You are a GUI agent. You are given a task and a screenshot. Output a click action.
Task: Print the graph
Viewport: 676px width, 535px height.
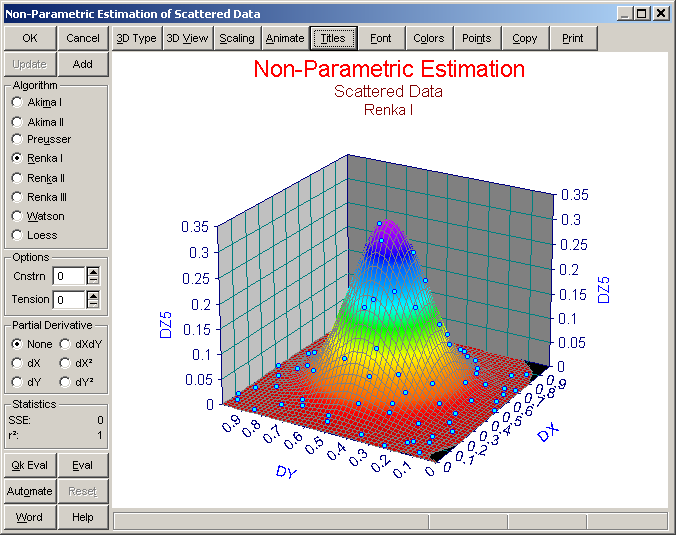573,38
